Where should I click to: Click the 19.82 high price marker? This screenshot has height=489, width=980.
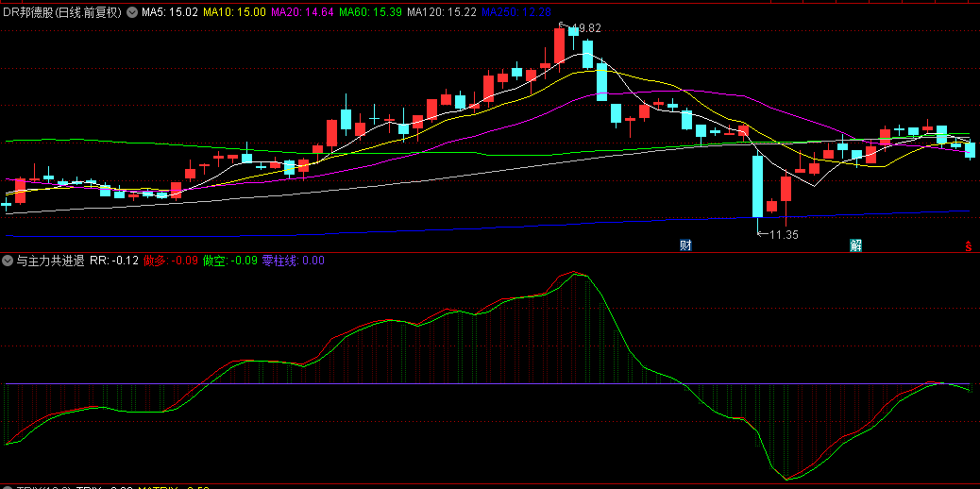(x=584, y=28)
